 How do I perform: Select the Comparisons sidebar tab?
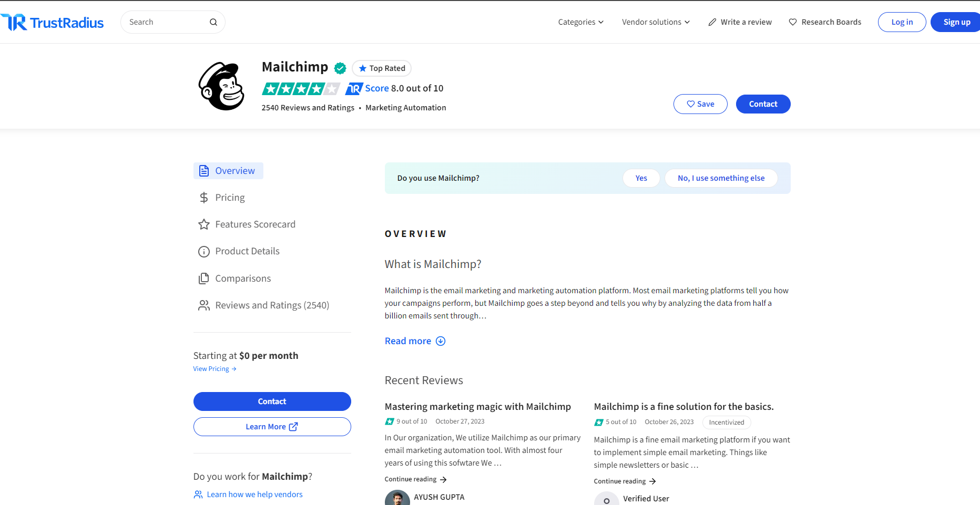(x=234, y=279)
